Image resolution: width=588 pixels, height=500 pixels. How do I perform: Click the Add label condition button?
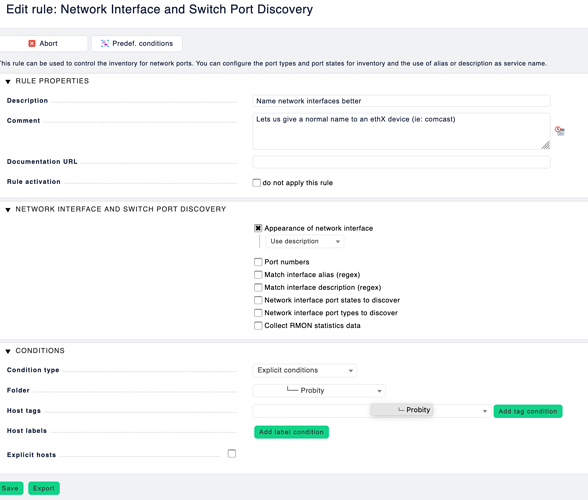pos(291,432)
